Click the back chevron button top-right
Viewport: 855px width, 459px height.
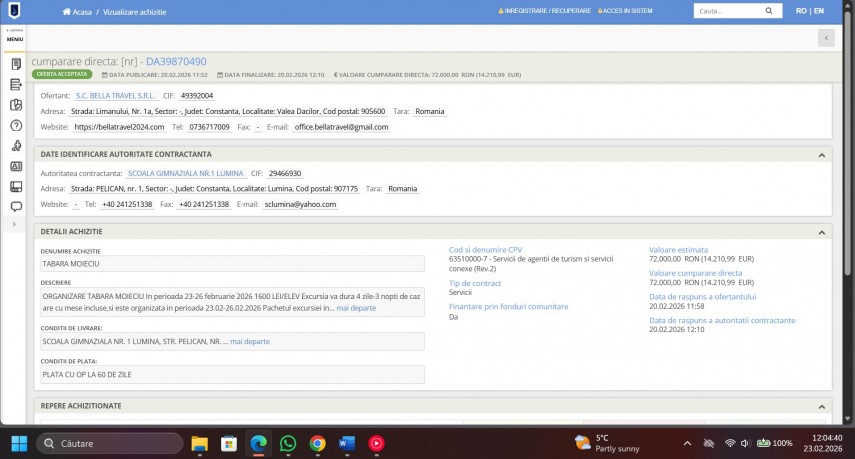pyautogui.click(x=825, y=38)
